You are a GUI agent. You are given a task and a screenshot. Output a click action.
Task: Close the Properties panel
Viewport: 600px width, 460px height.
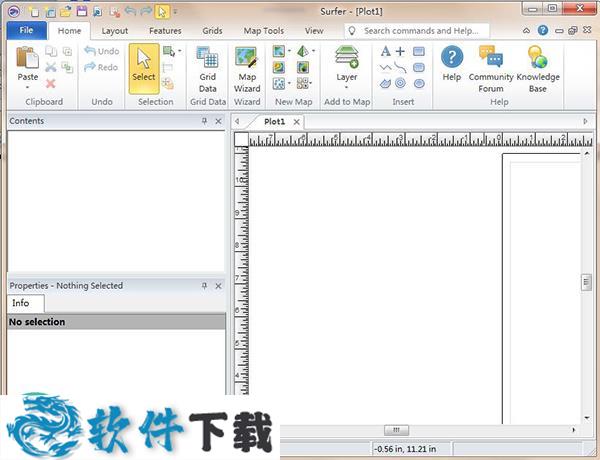(218, 285)
